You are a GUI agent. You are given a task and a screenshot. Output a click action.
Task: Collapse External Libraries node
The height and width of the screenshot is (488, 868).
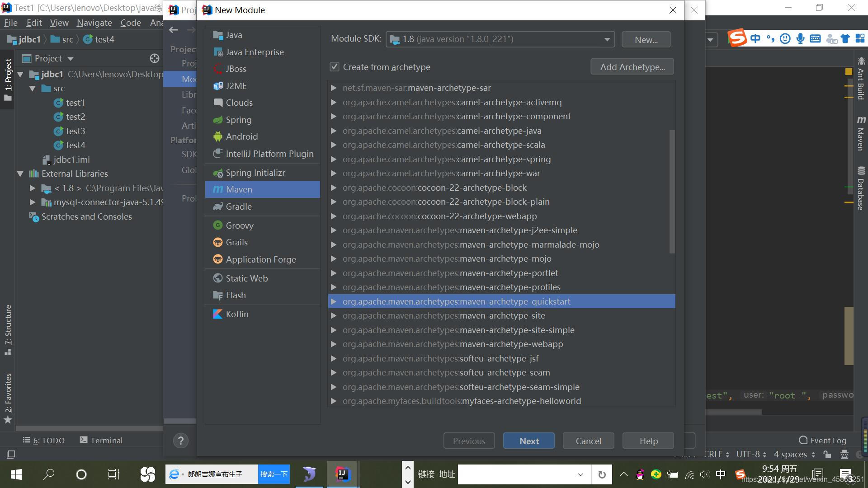pos(20,174)
